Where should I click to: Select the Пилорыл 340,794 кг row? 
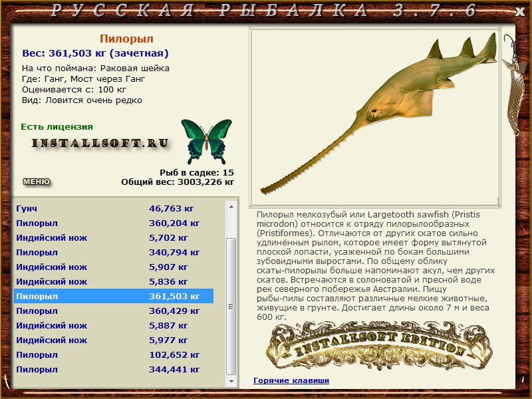tap(114, 252)
